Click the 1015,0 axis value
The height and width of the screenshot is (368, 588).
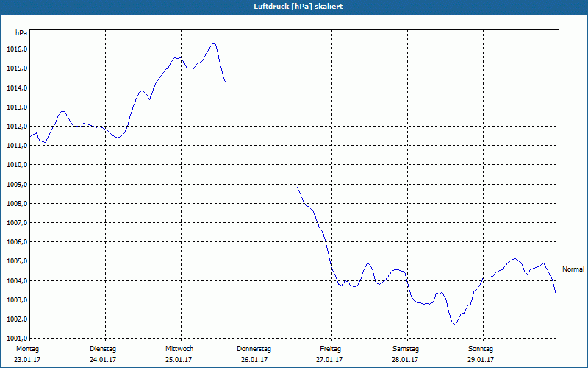tap(17, 68)
